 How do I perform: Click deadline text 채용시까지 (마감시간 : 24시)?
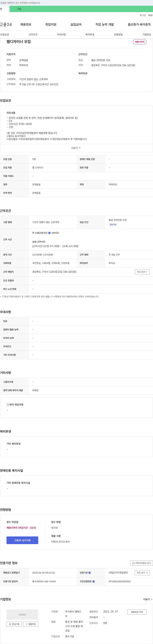[21, 528]
